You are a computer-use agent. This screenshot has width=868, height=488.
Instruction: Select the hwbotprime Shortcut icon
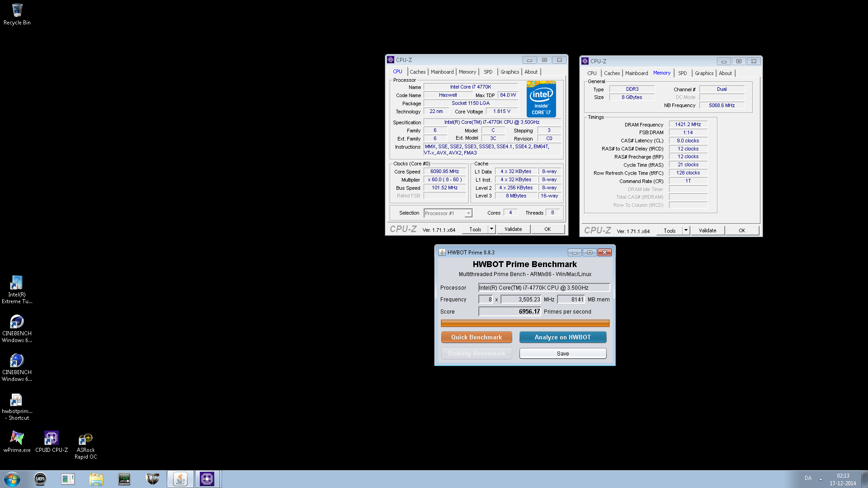point(17,406)
